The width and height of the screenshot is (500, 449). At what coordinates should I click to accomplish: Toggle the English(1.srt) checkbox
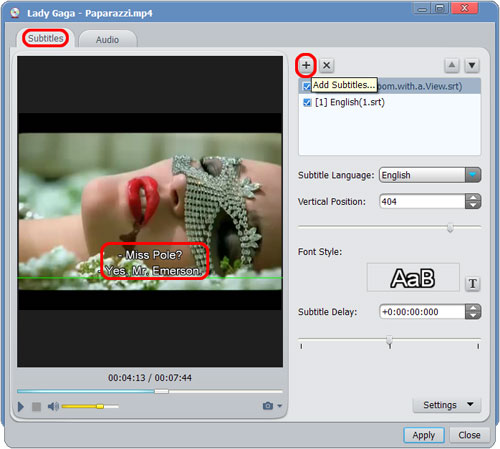307,102
